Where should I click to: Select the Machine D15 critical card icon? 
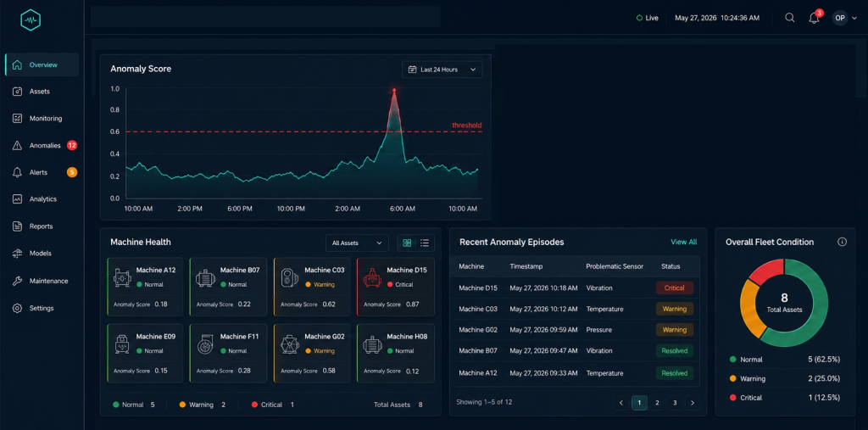coord(371,277)
